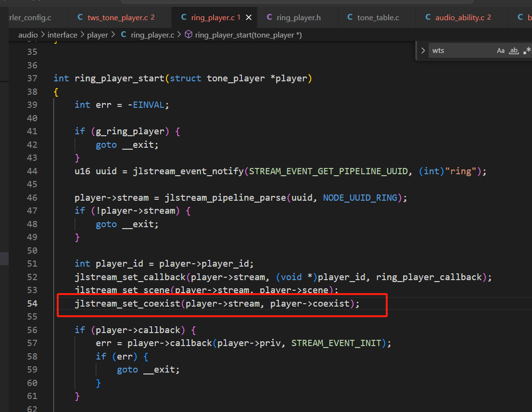
Task: Open the audio breadcrumb folder
Action: coord(28,35)
